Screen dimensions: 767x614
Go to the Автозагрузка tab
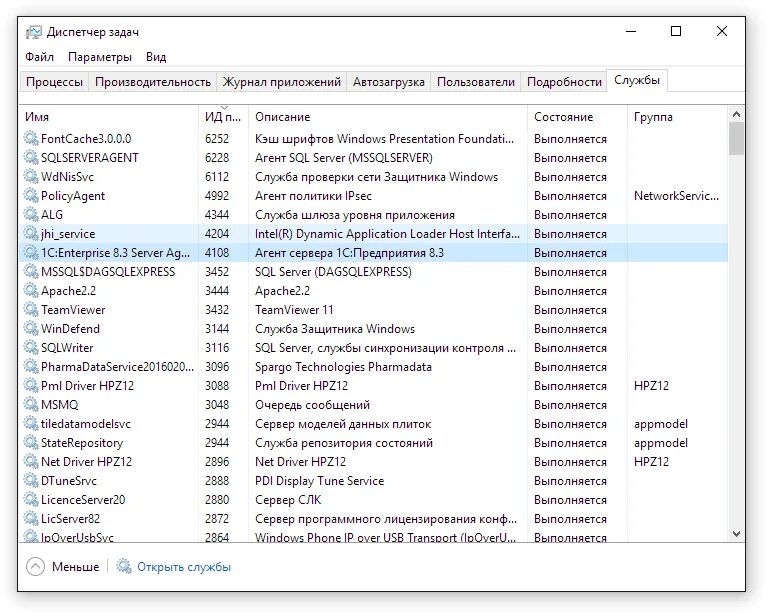click(x=388, y=82)
